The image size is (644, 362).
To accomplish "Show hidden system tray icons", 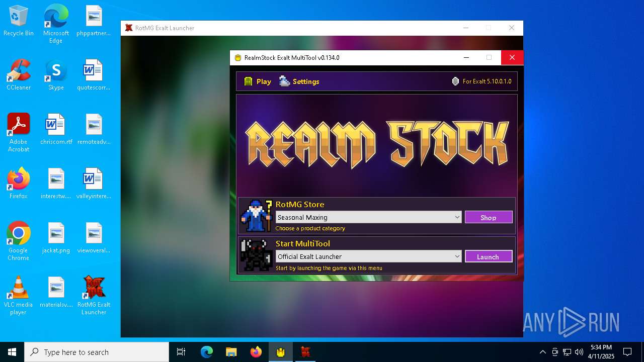I will (542, 352).
